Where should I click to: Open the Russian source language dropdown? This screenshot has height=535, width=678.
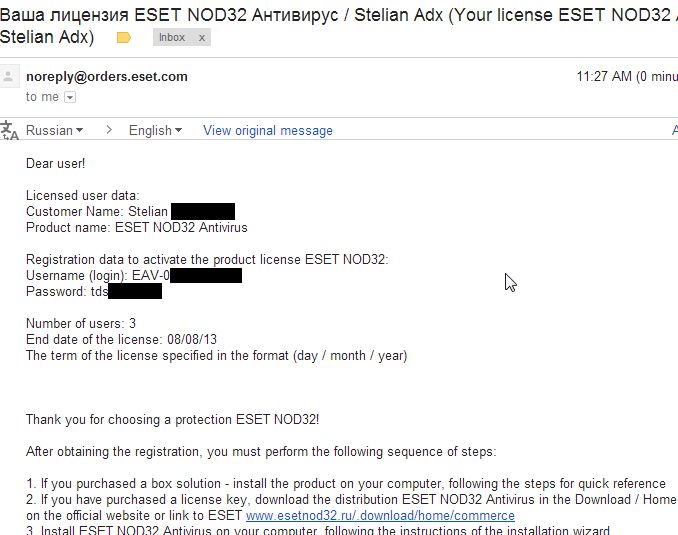click(54, 130)
